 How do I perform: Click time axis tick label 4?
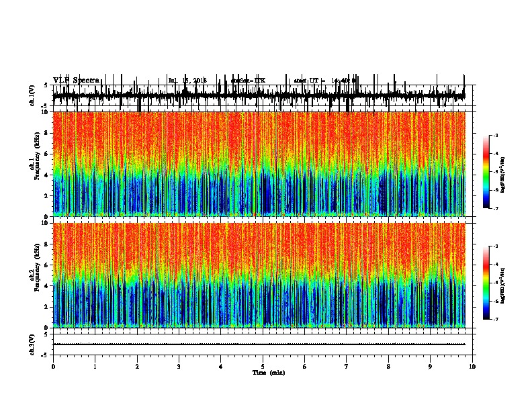[x=221, y=367]
